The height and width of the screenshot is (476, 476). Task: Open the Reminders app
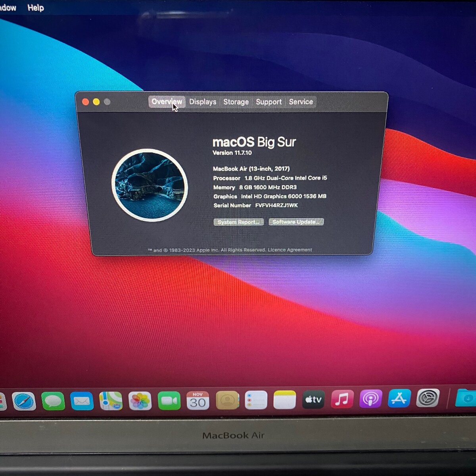coord(255,400)
